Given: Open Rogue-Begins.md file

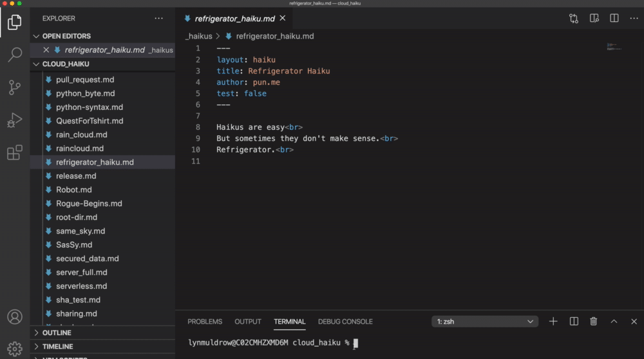Looking at the screenshot, I should 102,203.
